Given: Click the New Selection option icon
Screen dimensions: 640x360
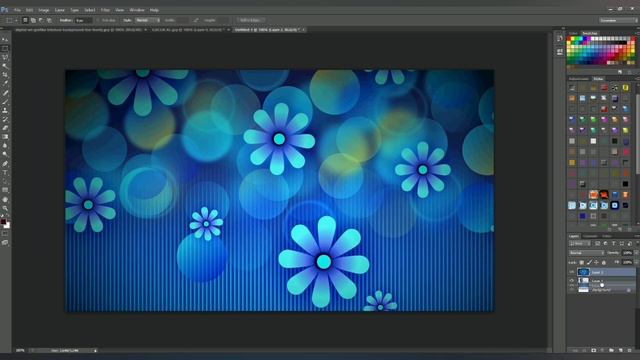Looking at the screenshot, I should (25, 20).
